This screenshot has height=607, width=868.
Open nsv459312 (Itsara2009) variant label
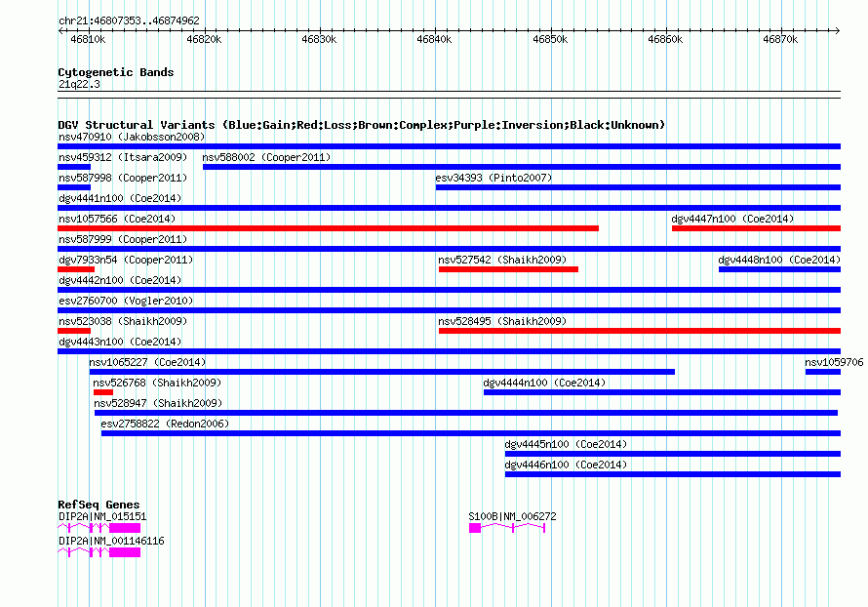[123, 157]
